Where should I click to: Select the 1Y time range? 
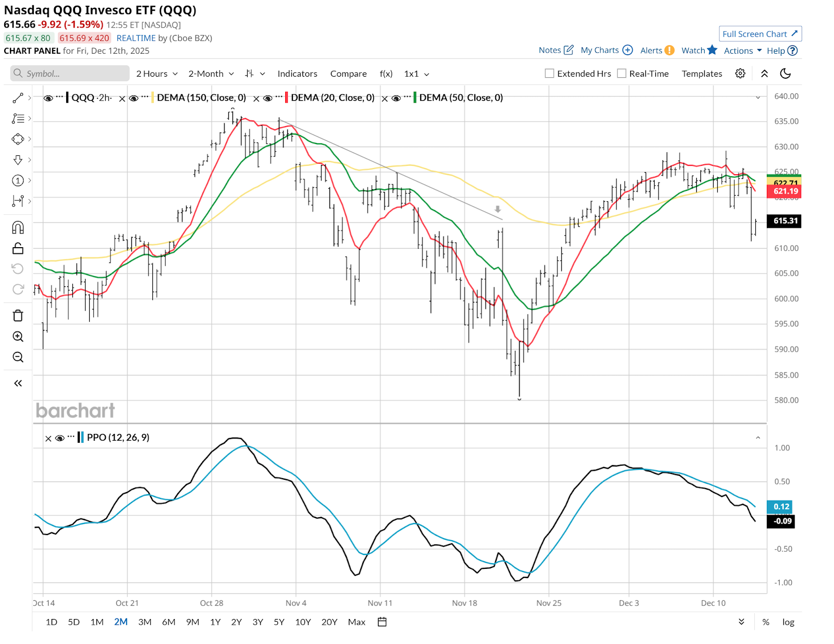click(x=215, y=622)
